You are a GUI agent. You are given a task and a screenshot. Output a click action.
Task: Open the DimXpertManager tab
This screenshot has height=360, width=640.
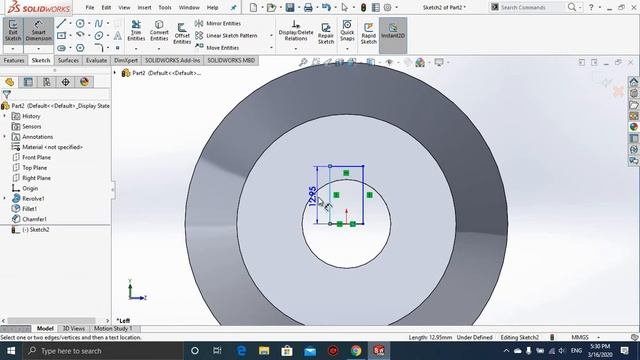pos(66,82)
